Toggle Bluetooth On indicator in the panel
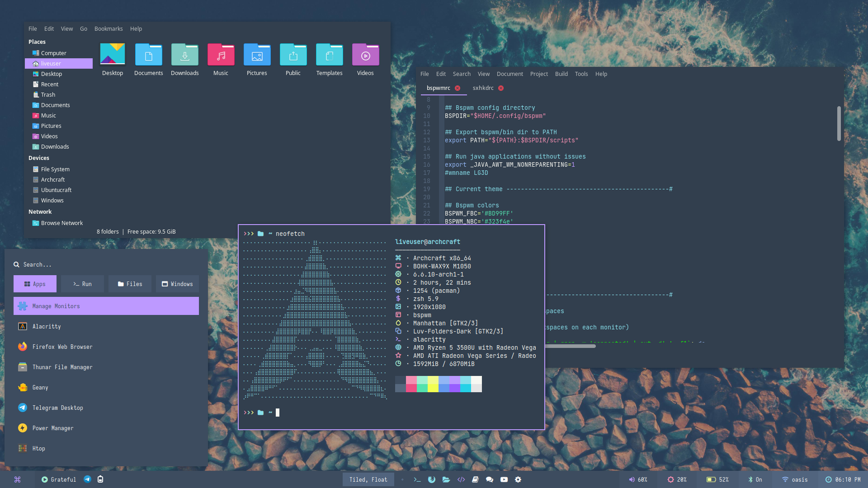This screenshot has height=488, width=868. pyautogui.click(x=755, y=479)
